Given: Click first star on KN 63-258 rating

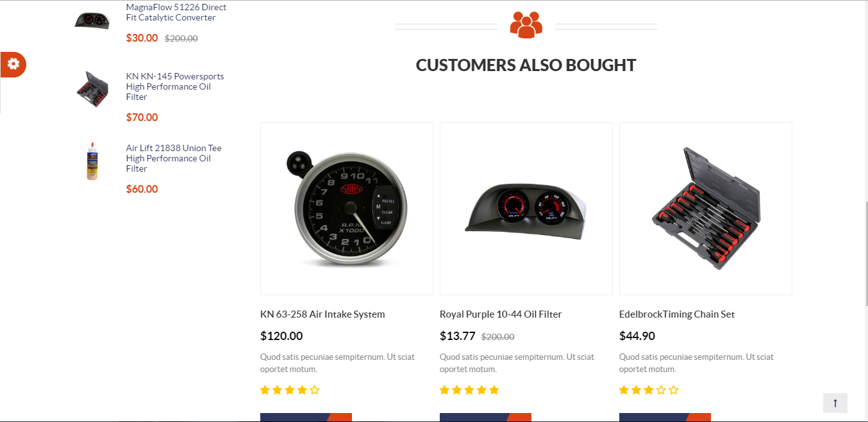Looking at the screenshot, I should pos(265,390).
